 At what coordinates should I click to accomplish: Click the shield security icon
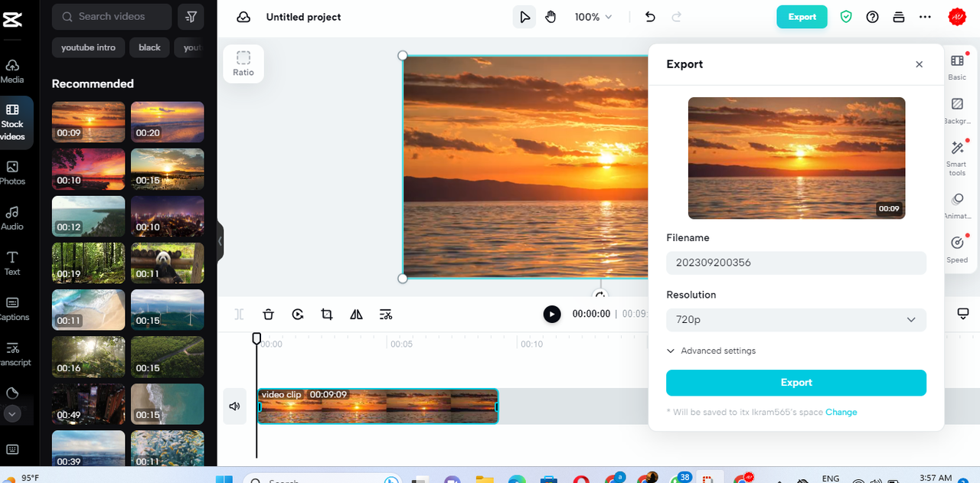(846, 17)
